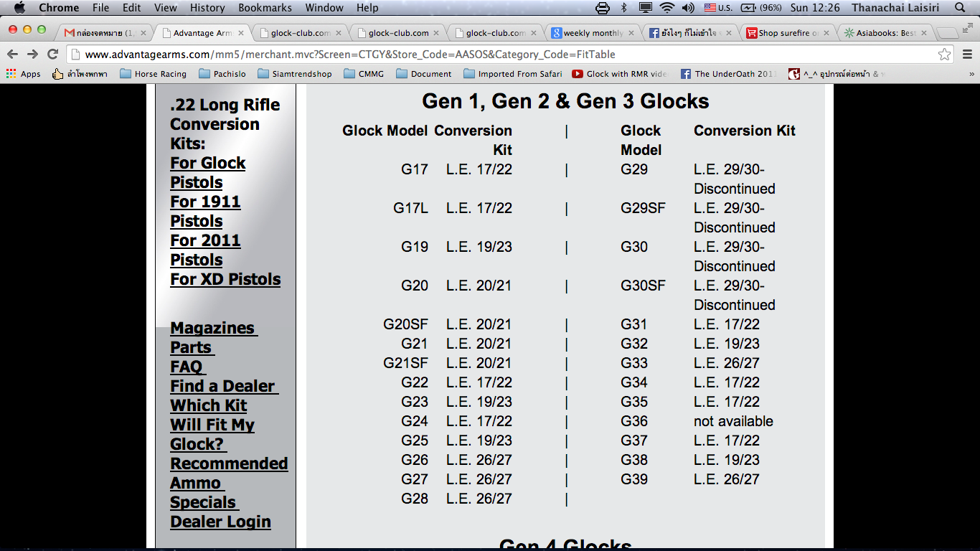
Task: Switch to the Facebook tab
Action: coord(690,33)
